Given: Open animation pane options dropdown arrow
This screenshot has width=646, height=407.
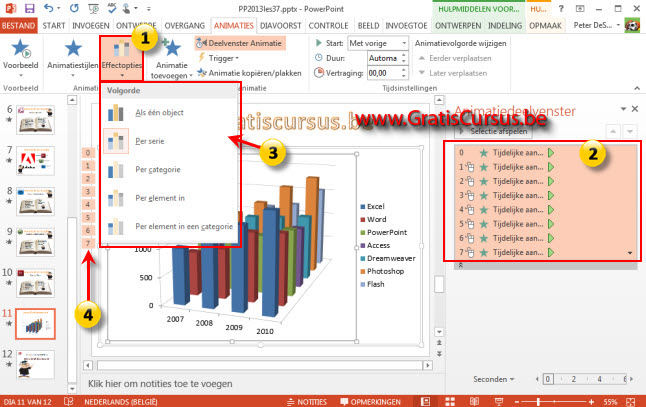Looking at the screenshot, I should [x=623, y=109].
